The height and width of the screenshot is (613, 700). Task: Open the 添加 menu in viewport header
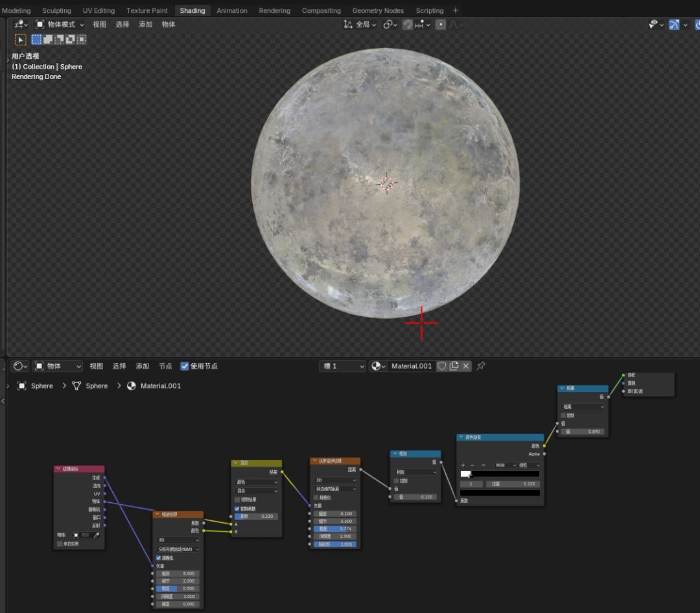pos(145,25)
